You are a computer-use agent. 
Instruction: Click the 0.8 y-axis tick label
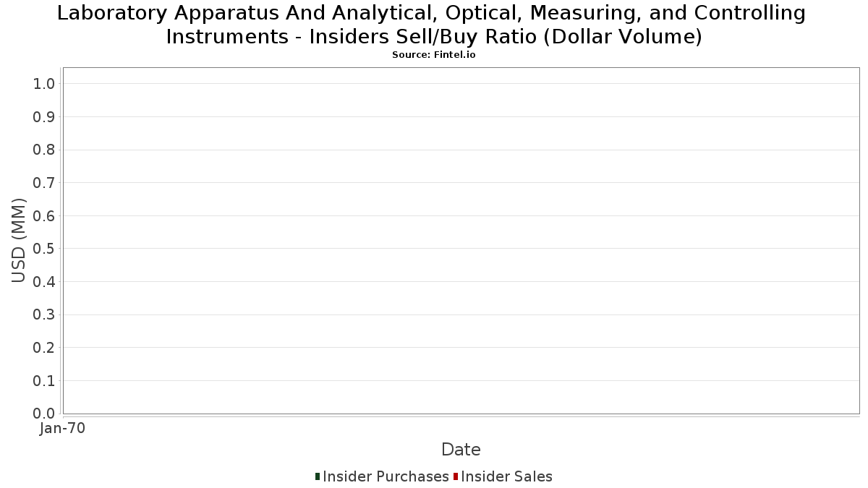pyautogui.click(x=44, y=150)
